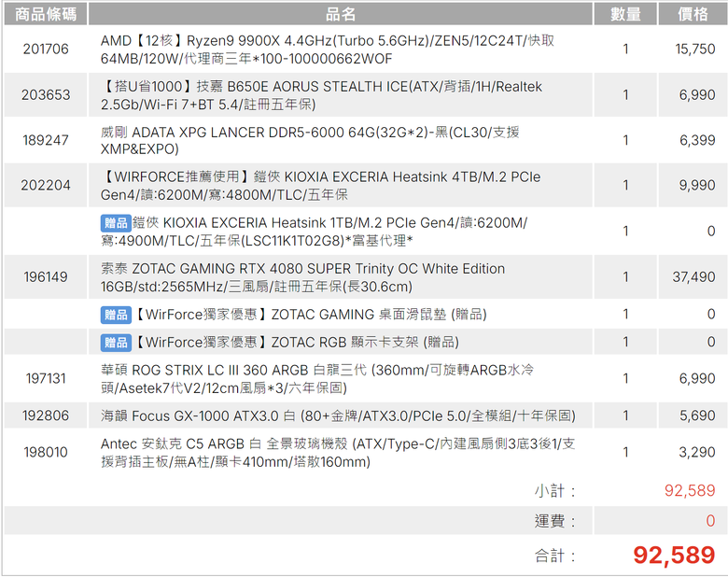The height and width of the screenshot is (577, 728).
Task: Click the price 6,990 of ROG STRIX row
Action: tap(697, 379)
